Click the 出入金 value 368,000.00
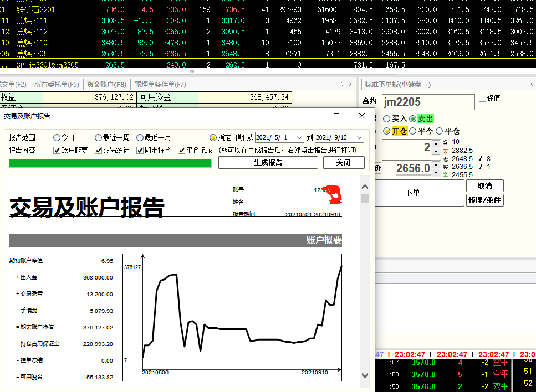Screen dimensions: 536x392 98,277
